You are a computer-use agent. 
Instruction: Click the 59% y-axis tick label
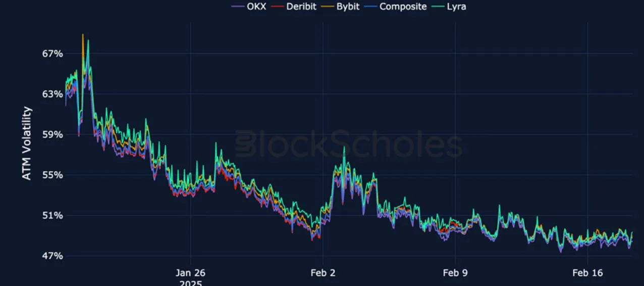click(53, 134)
